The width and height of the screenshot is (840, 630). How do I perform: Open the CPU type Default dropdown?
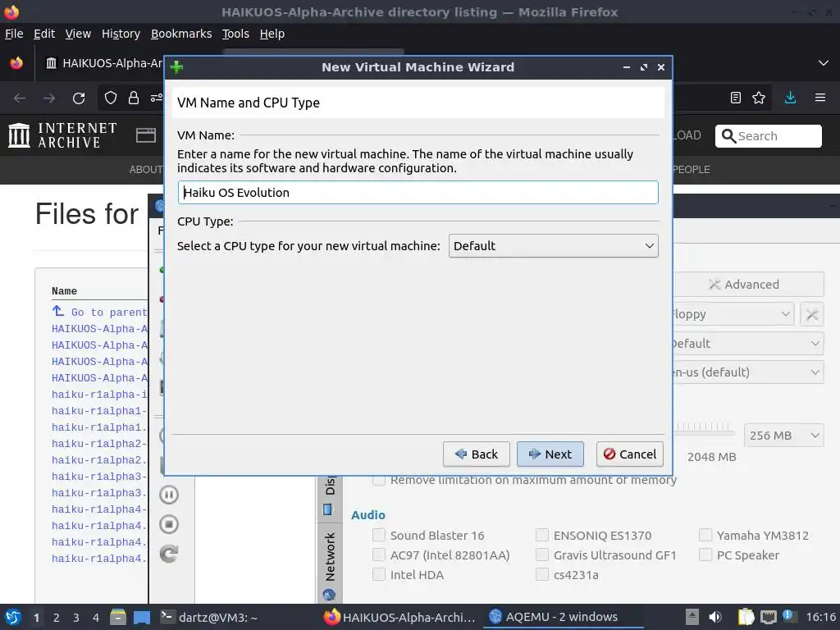[x=554, y=246]
